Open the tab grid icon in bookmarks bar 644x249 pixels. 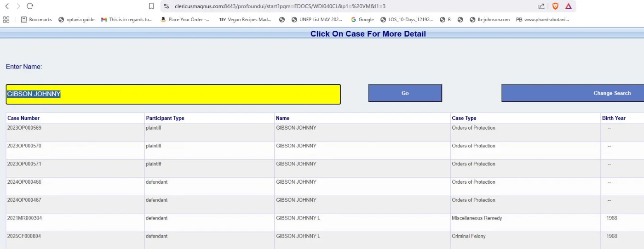pyautogui.click(x=6, y=19)
